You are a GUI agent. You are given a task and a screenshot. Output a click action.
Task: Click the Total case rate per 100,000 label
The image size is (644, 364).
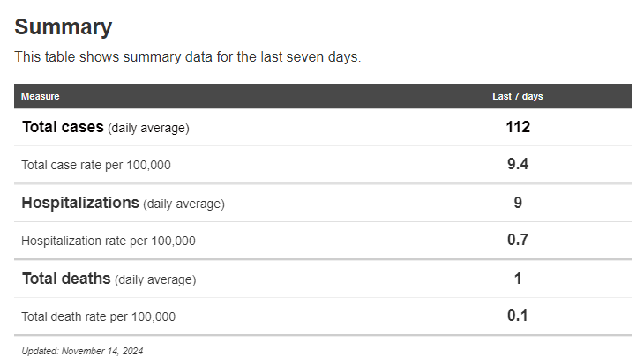tap(96, 165)
